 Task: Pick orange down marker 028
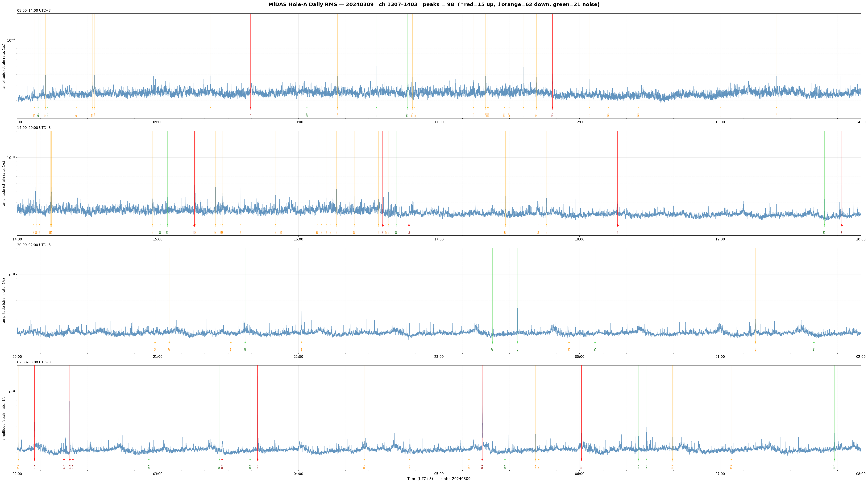tap(777, 108)
